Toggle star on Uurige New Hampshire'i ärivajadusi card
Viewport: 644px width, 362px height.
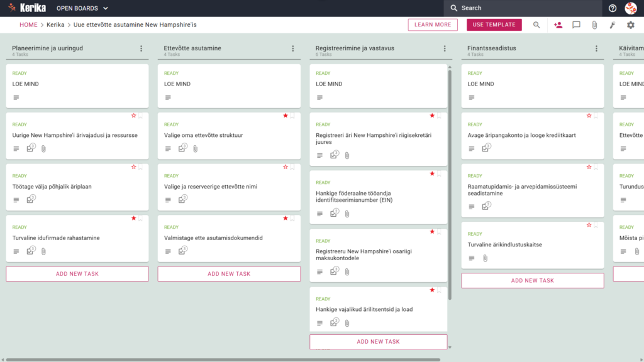tap(133, 116)
